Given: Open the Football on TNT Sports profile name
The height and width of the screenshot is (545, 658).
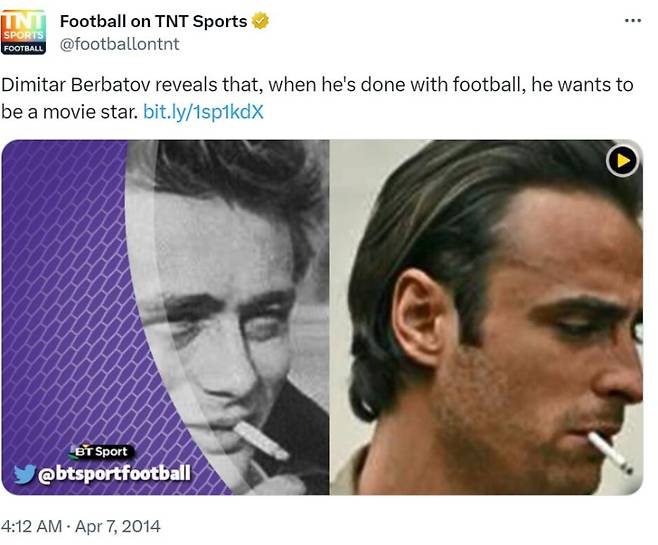Looking at the screenshot, I should point(153,21).
